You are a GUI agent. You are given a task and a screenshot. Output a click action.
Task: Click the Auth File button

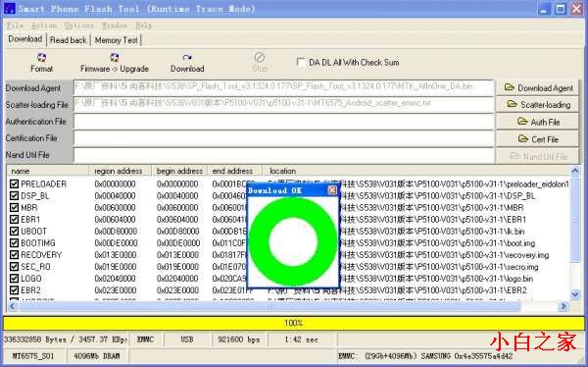(537, 122)
